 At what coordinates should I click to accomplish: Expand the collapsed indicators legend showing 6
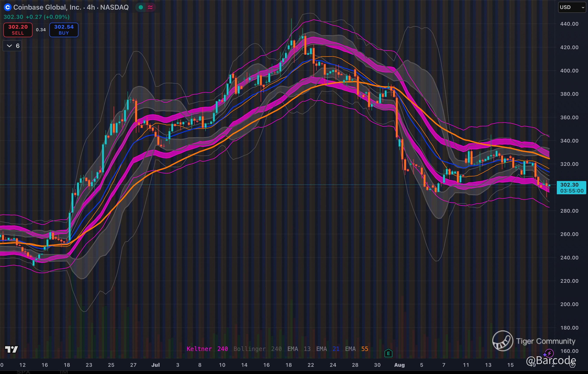pyautogui.click(x=12, y=46)
